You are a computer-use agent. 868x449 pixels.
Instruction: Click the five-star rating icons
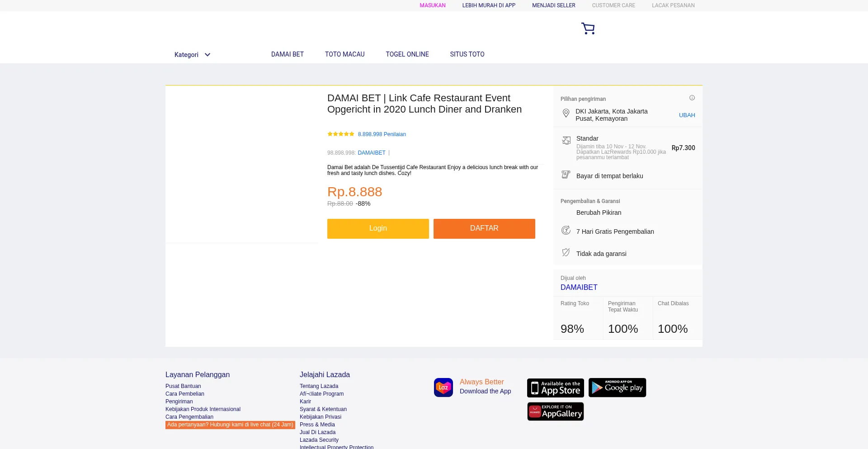(x=341, y=134)
